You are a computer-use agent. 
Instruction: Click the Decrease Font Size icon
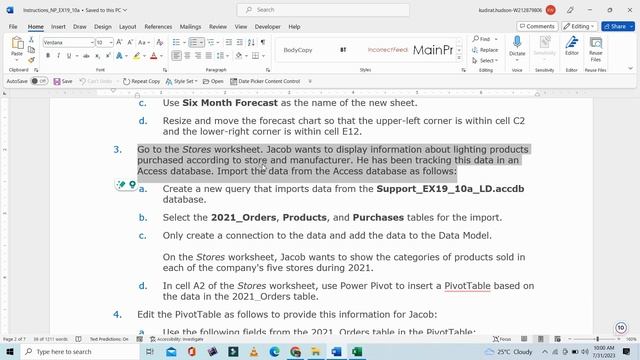tap(130, 42)
